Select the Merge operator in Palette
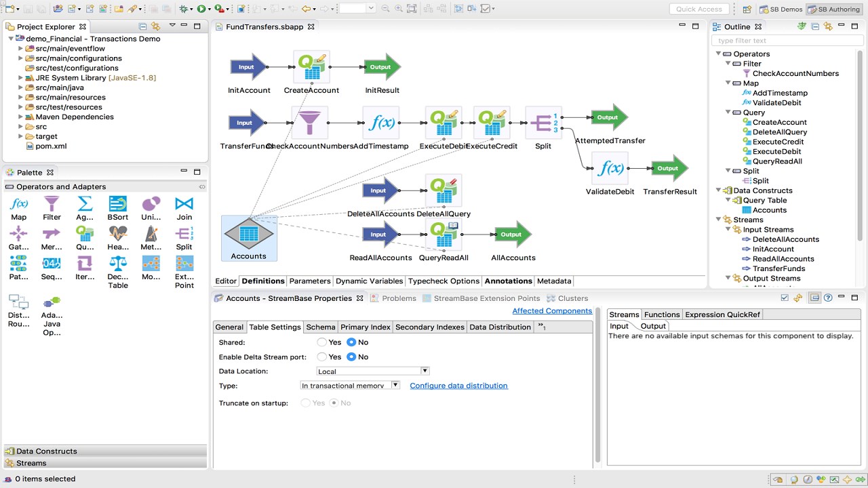The width and height of the screenshot is (868, 488). tap(52, 239)
